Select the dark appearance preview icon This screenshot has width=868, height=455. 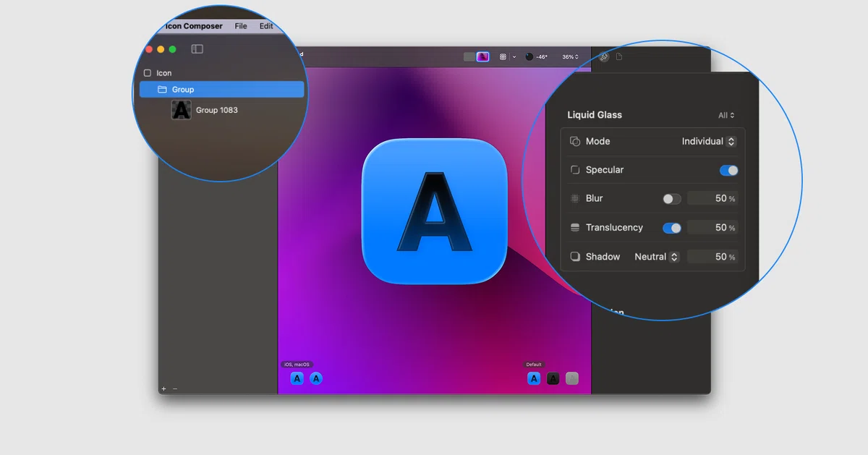tap(553, 378)
